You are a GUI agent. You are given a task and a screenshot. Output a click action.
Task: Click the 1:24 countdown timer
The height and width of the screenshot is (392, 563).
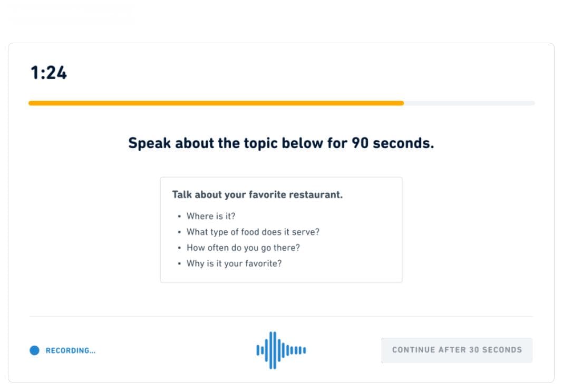pyautogui.click(x=49, y=73)
